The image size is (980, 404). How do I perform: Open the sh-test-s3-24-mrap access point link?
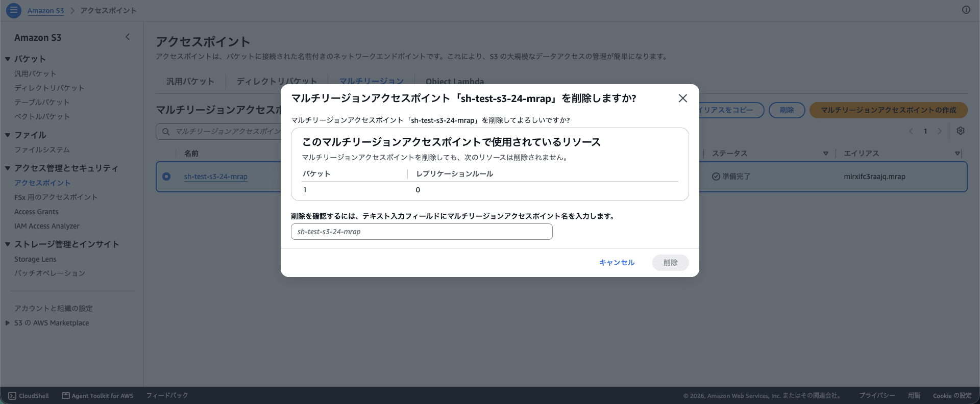[216, 176]
